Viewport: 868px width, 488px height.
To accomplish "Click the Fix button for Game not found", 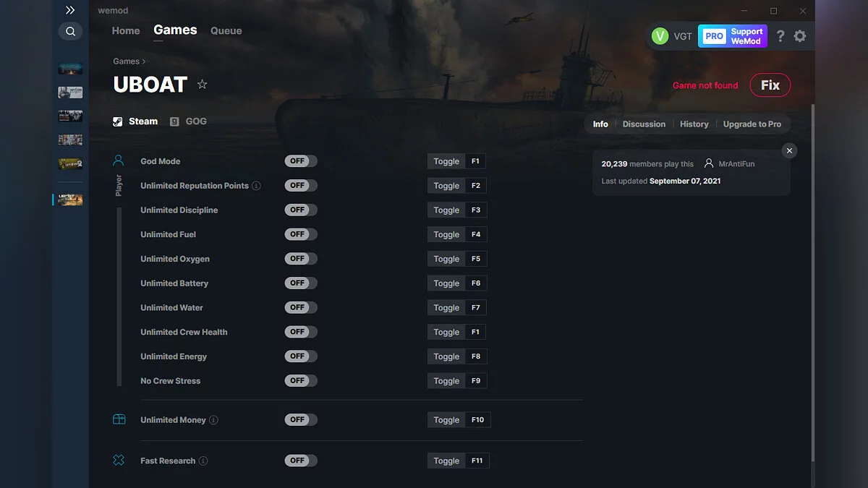I will point(770,85).
